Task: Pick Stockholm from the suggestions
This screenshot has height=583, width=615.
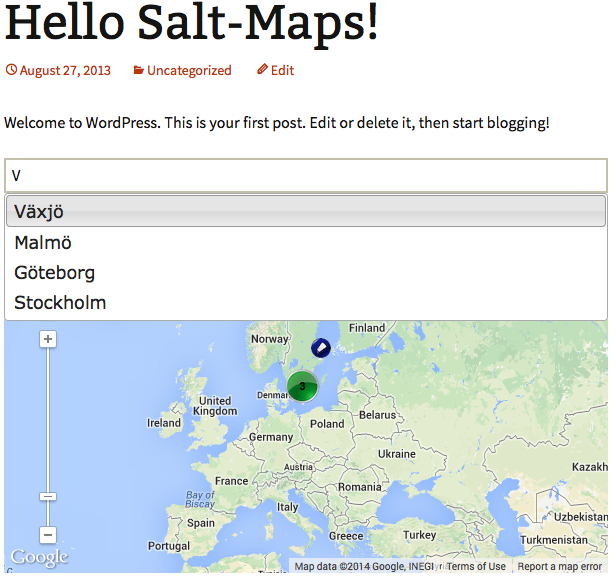Action: (x=306, y=302)
